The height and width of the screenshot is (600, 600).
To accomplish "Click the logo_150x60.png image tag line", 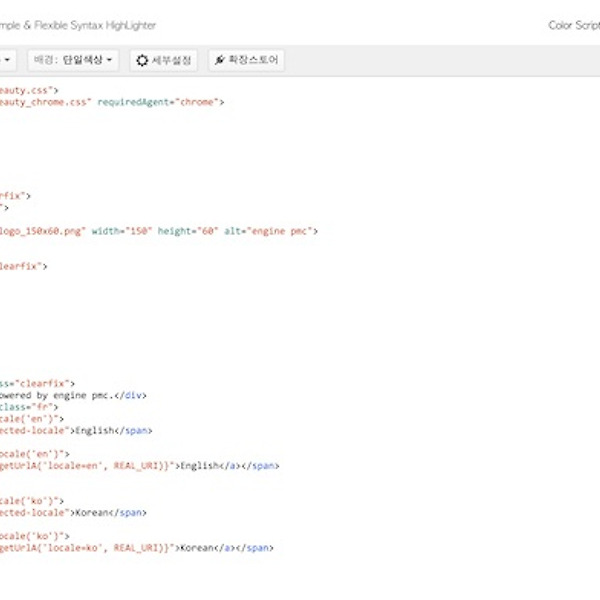I will point(40,231).
